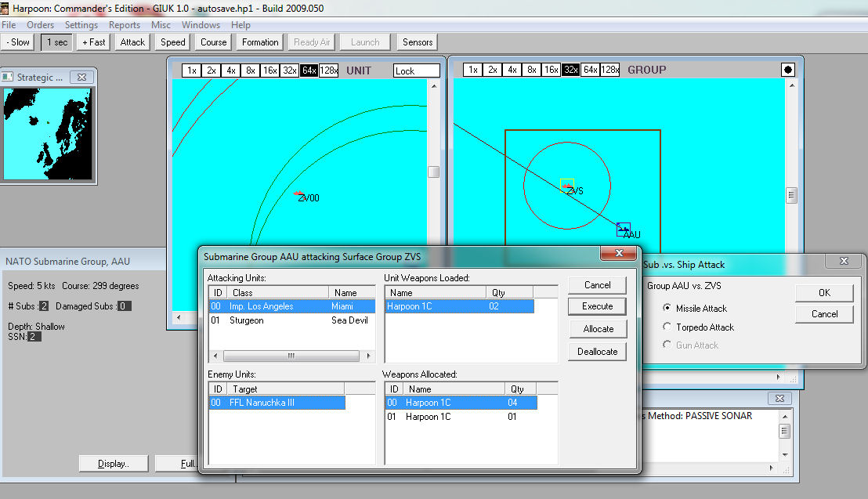Click the Lock field in Unit window
868x499 pixels.
tap(416, 71)
